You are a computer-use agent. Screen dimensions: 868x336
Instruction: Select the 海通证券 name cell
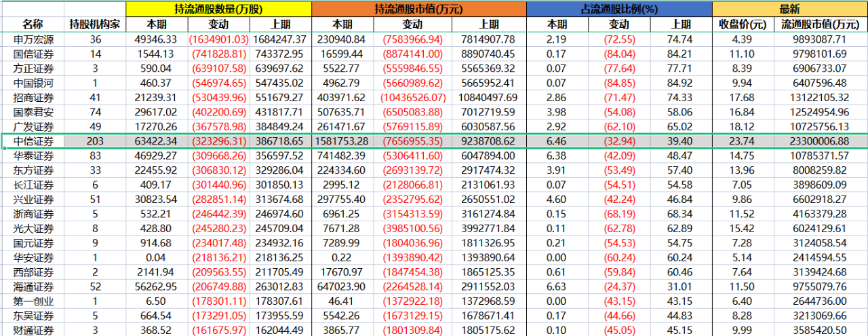33,286
